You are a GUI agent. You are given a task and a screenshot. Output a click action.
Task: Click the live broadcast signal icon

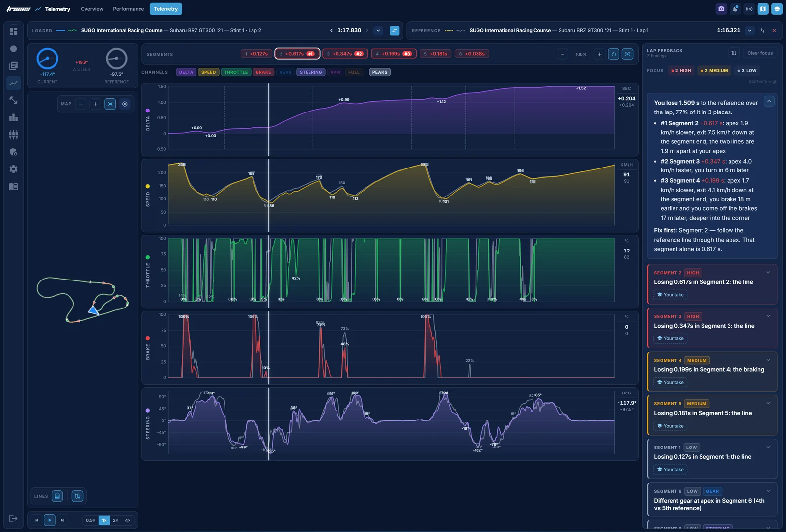tap(749, 9)
